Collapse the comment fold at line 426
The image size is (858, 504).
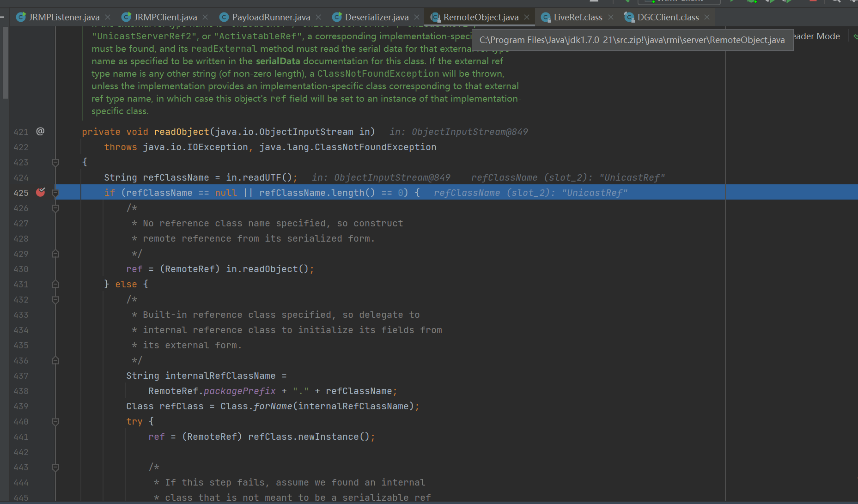[x=55, y=208]
